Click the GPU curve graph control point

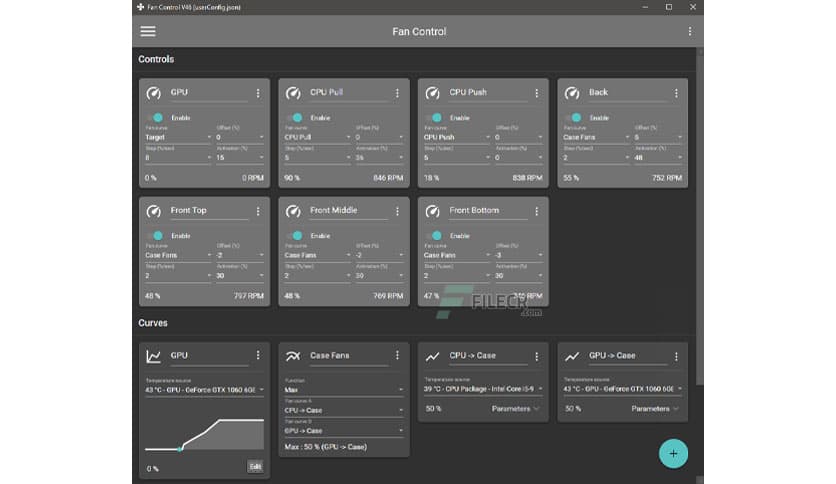click(x=180, y=449)
